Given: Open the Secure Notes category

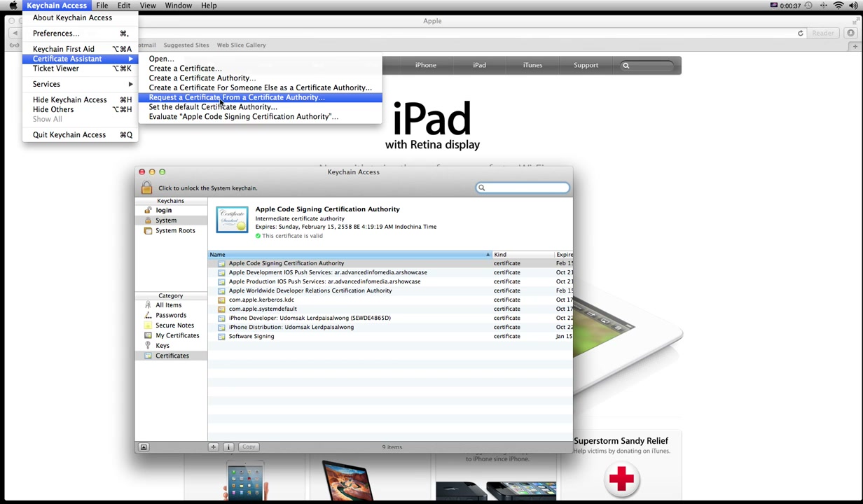Looking at the screenshot, I should pyautogui.click(x=174, y=325).
